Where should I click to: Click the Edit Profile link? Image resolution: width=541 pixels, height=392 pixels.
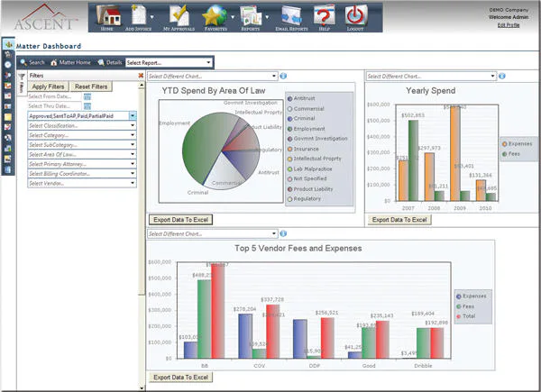tap(509, 25)
